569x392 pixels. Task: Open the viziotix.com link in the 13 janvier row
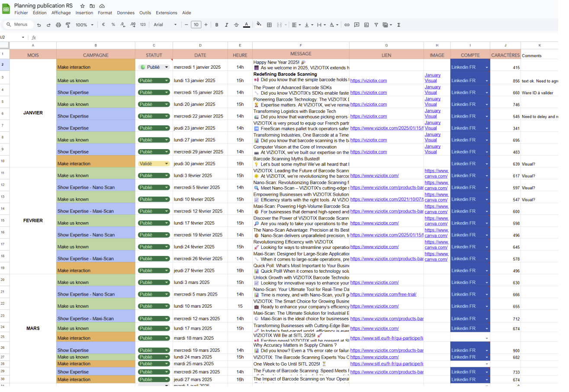(368, 80)
